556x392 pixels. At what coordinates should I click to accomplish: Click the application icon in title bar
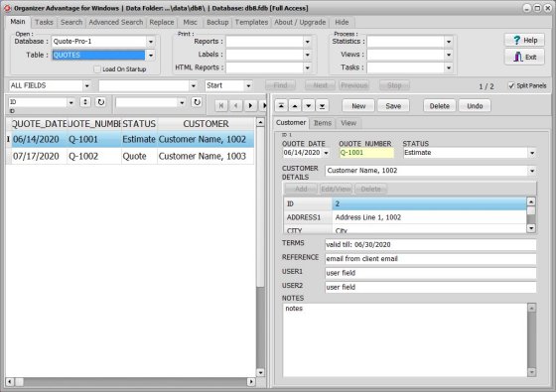[x=7, y=8]
